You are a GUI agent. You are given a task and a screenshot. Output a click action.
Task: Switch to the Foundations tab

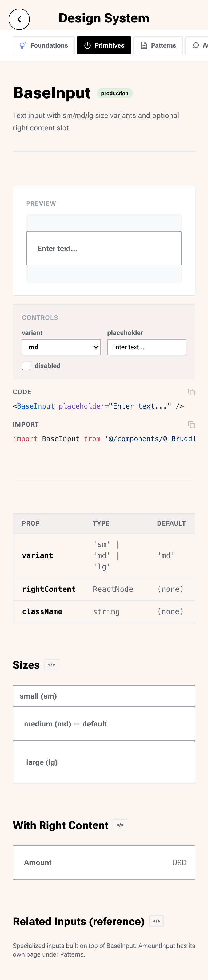[x=44, y=45]
